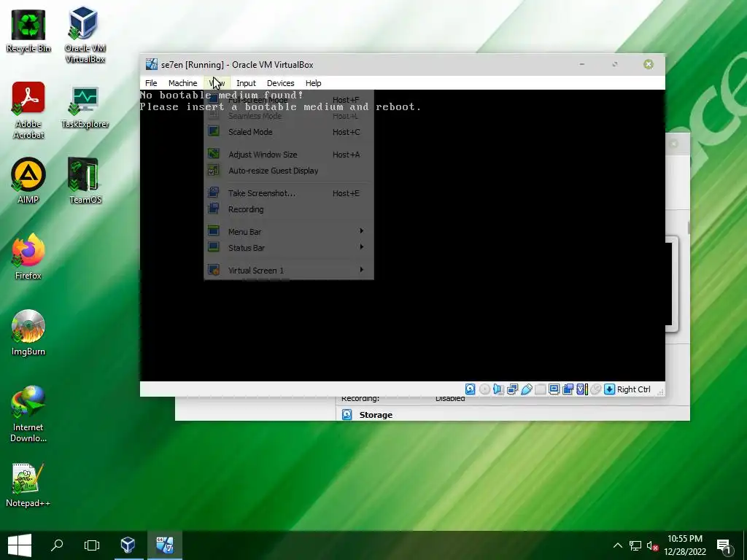Screen dimensions: 747x560
Task: Open the Input menu
Action: click(246, 83)
